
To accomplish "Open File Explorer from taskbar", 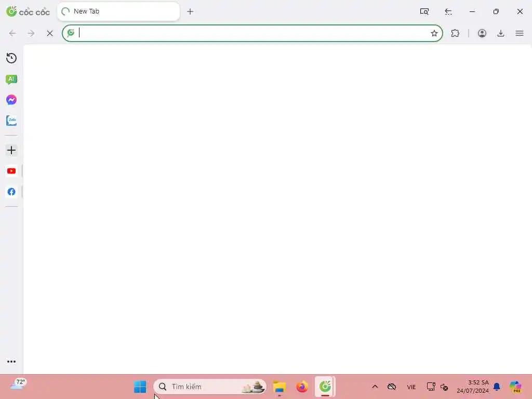I will point(279,387).
